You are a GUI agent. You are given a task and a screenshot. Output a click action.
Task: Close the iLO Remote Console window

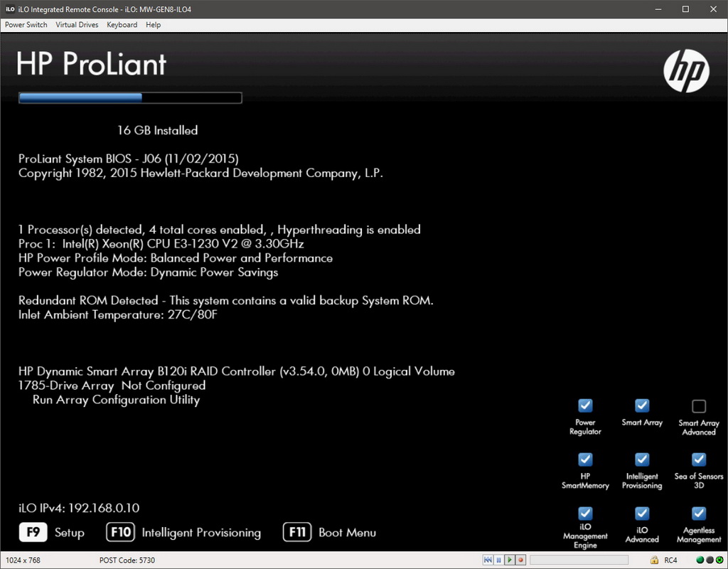[x=713, y=9]
